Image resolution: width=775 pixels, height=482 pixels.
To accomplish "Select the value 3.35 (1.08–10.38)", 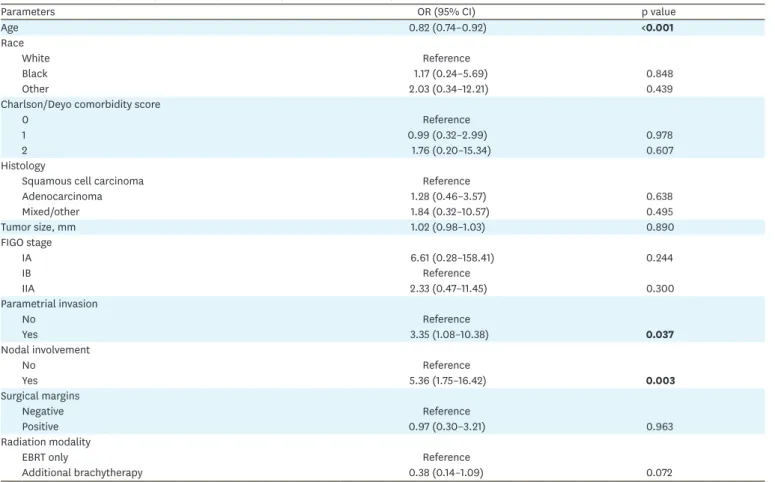I will 449,334.
